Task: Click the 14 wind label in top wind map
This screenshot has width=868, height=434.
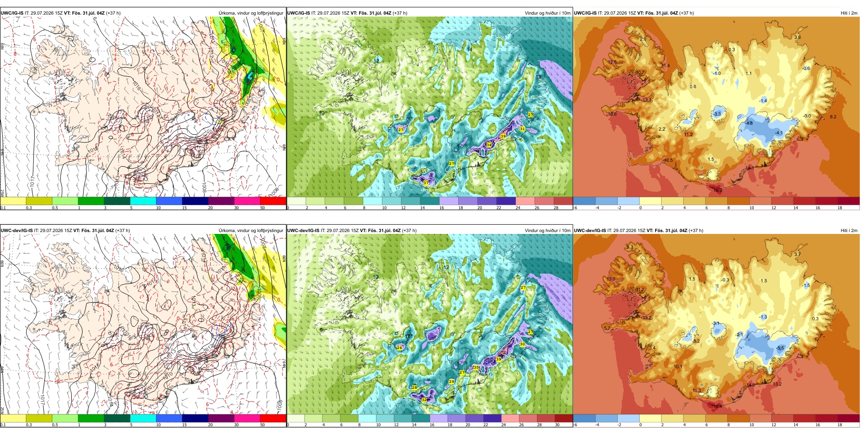Action: coord(469,49)
